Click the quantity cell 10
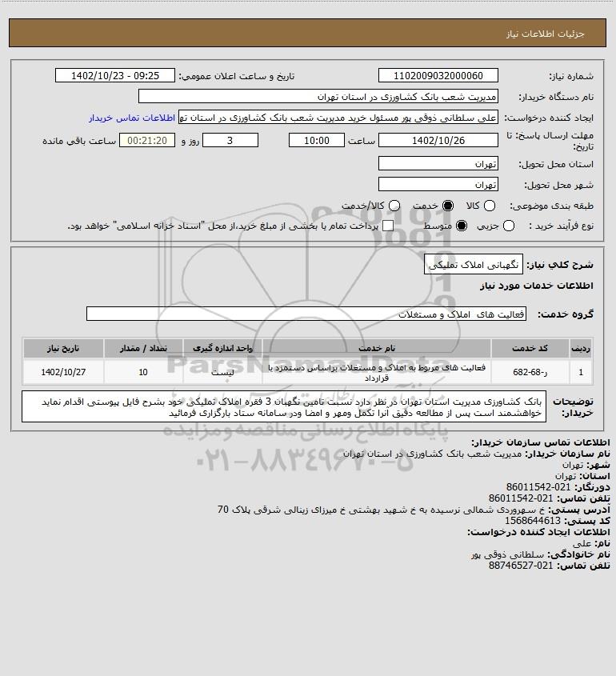Image resolution: width=616 pixels, height=676 pixels. [x=143, y=372]
